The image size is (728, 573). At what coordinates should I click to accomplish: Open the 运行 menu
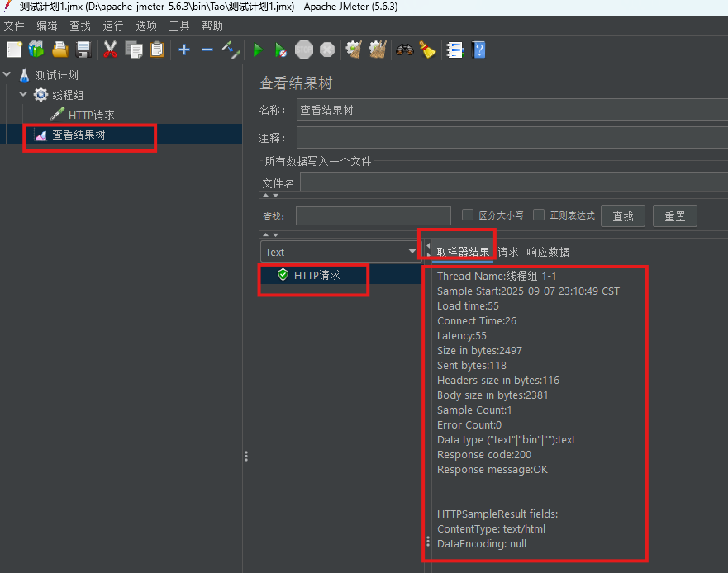tap(113, 26)
